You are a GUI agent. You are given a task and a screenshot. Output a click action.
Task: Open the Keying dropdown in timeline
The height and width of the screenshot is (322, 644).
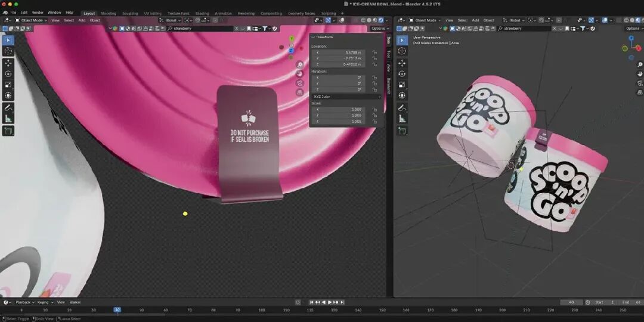point(44,302)
